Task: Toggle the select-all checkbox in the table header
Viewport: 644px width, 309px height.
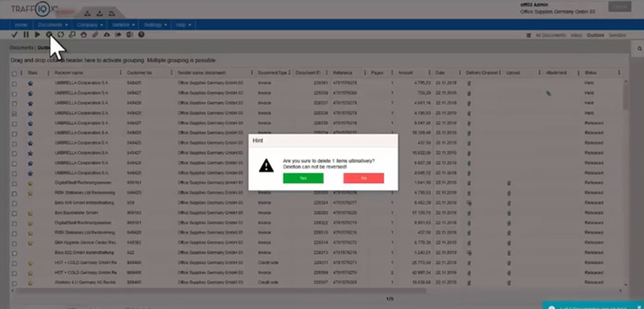Action: (14, 73)
